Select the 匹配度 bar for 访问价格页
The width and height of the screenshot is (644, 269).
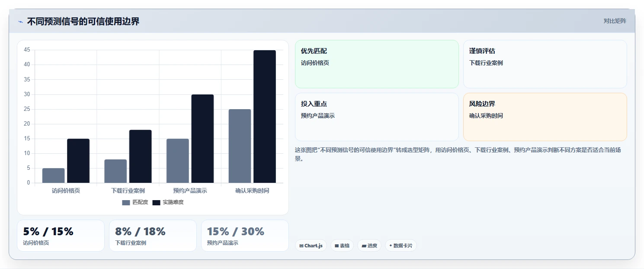53,175
